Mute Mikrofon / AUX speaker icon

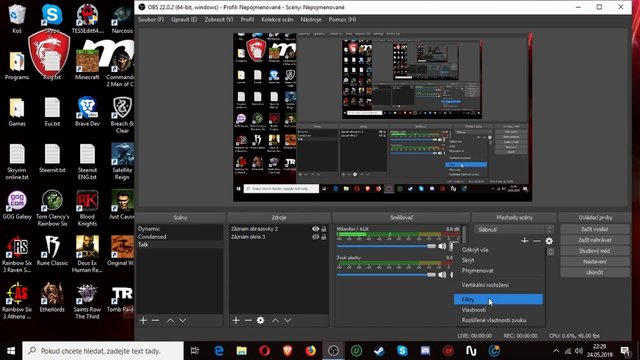pos(442,246)
